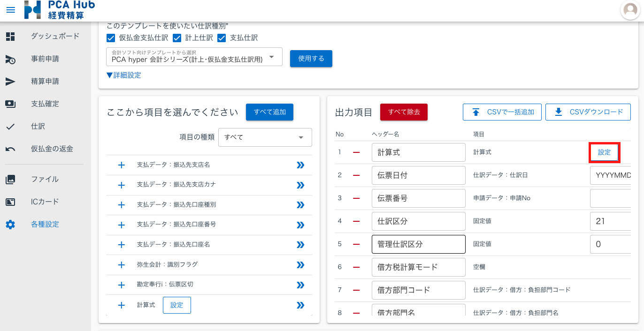Open 事前申請 in the sidebar
The height and width of the screenshot is (331, 644).
[x=45, y=59]
